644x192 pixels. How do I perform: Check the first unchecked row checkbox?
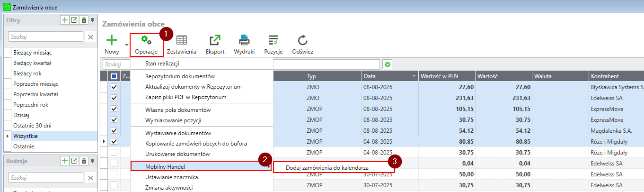coord(114,153)
